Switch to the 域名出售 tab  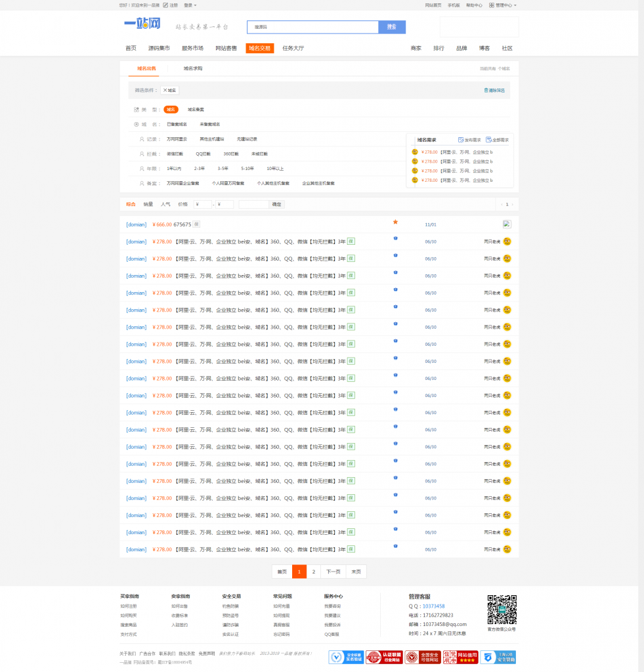146,68
